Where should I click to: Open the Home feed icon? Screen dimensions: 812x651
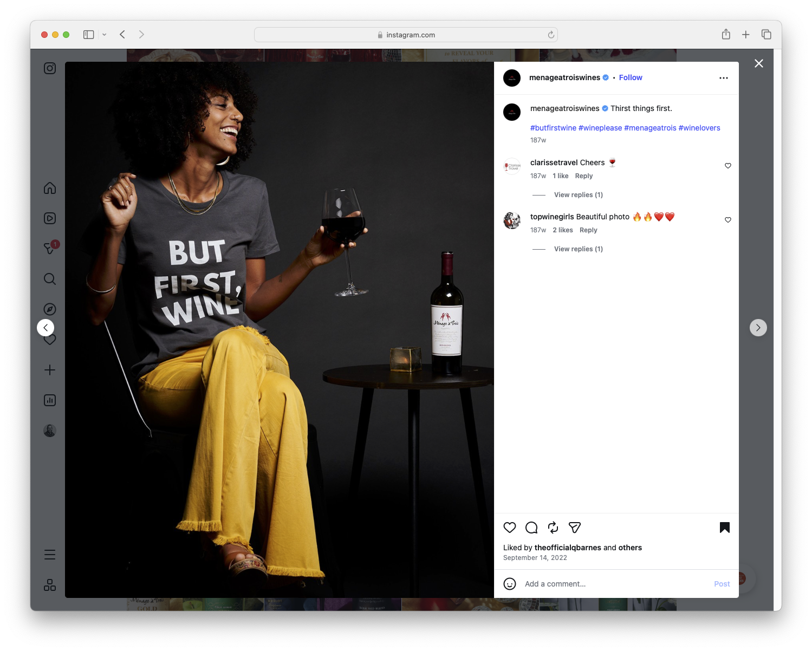(x=49, y=188)
